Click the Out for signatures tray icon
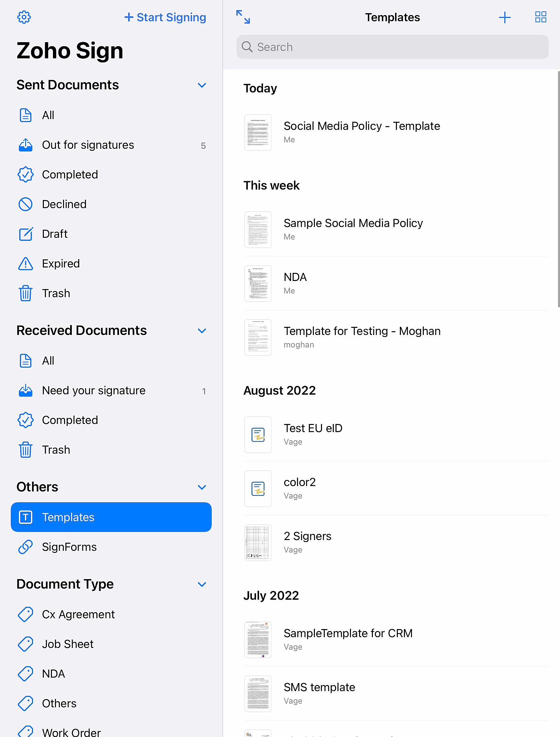 point(26,145)
